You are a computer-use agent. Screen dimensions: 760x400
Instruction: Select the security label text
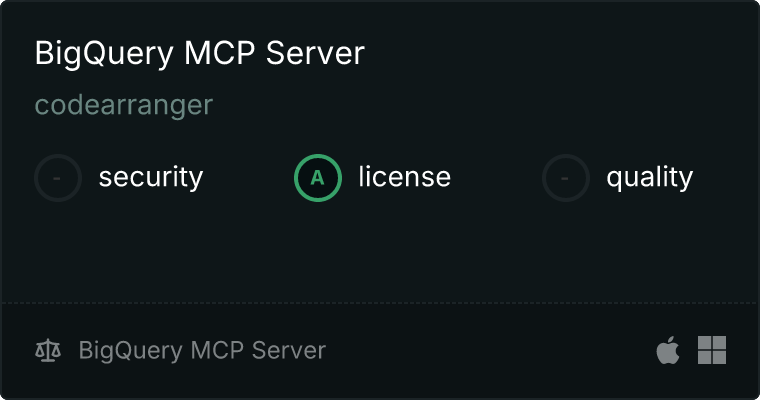[x=151, y=177]
